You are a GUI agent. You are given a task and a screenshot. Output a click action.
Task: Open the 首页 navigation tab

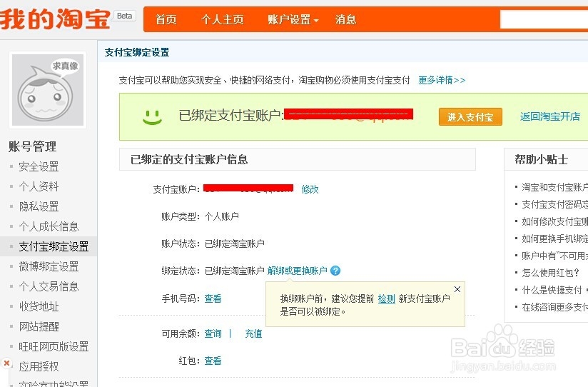(166, 19)
